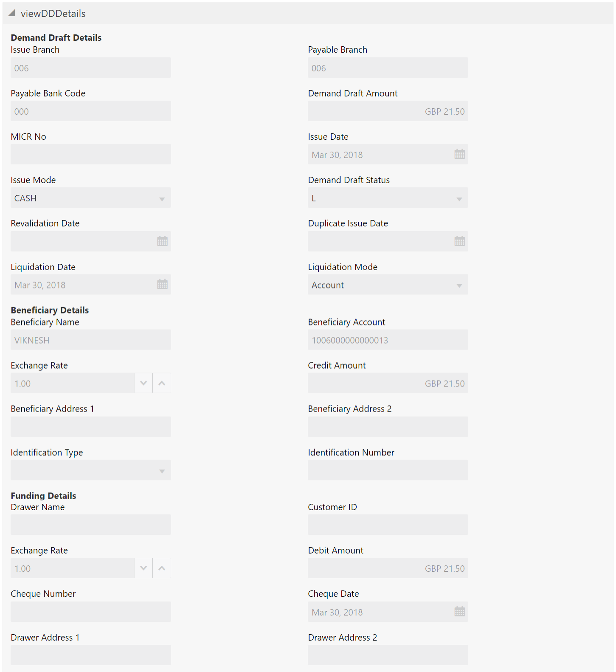Image resolution: width=616 pixels, height=672 pixels.
Task: Collapse the viewDDDetails section
Action: pyautogui.click(x=12, y=13)
